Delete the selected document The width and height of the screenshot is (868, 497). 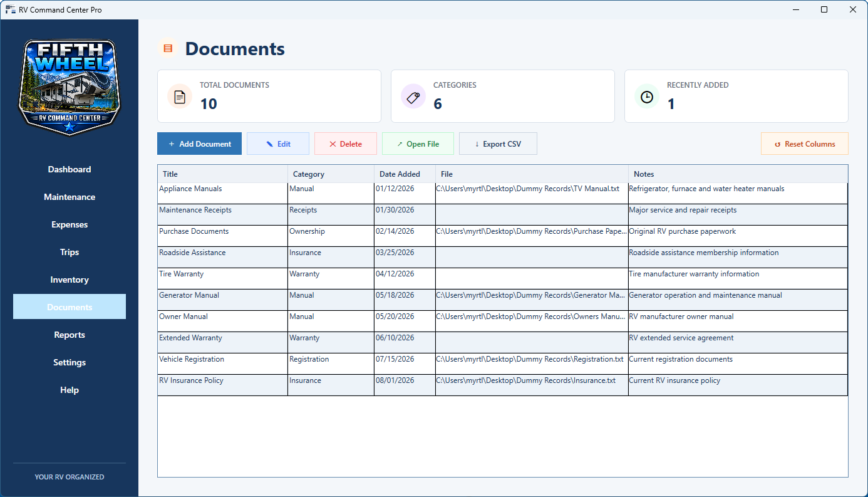[x=346, y=144]
